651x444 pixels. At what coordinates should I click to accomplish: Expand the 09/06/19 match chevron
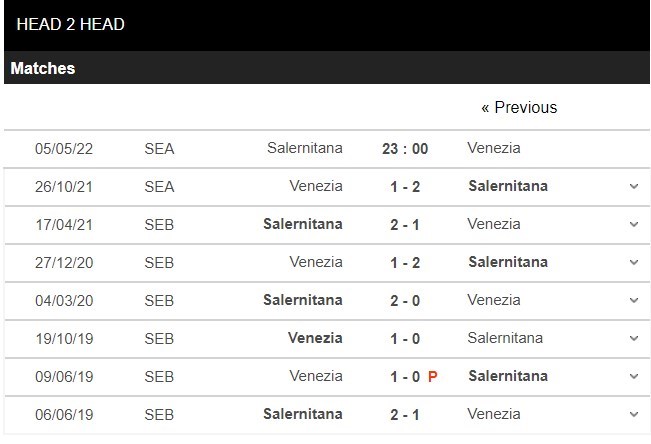click(x=634, y=376)
